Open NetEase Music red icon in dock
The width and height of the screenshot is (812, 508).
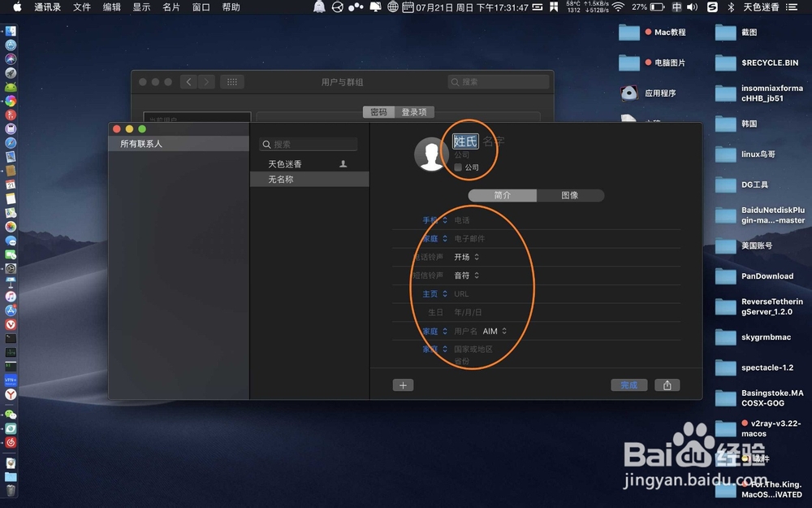tap(11, 443)
